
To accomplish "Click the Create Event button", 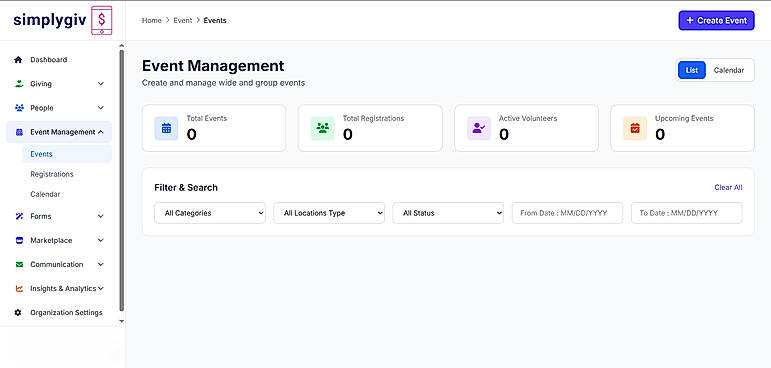I will click(716, 21).
